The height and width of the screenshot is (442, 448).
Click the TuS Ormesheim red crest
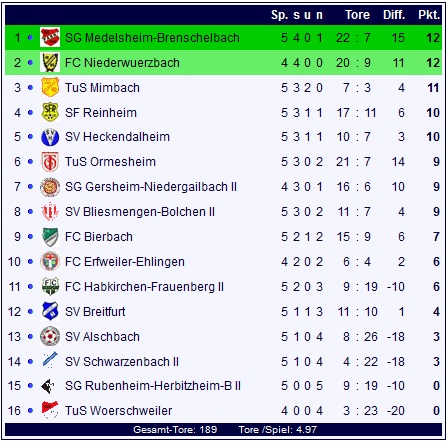click(x=50, y=162)
